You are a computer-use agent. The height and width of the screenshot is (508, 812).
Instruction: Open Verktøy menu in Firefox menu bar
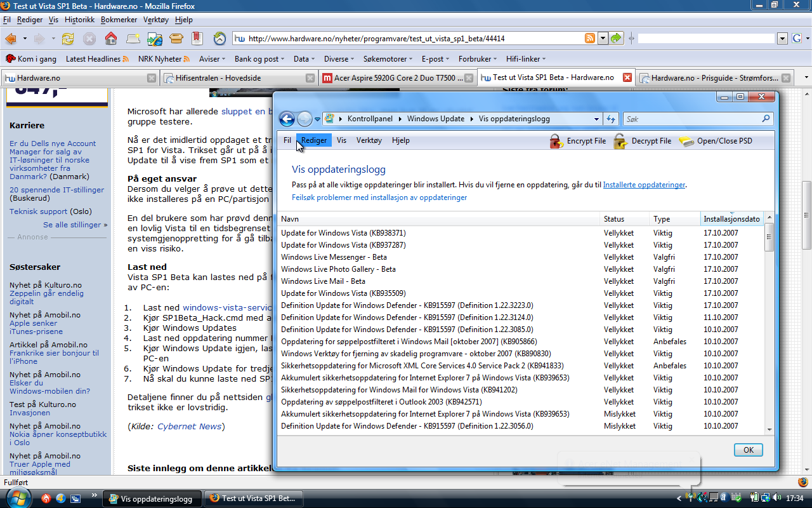pyautogui.click(x=156, y=20)
